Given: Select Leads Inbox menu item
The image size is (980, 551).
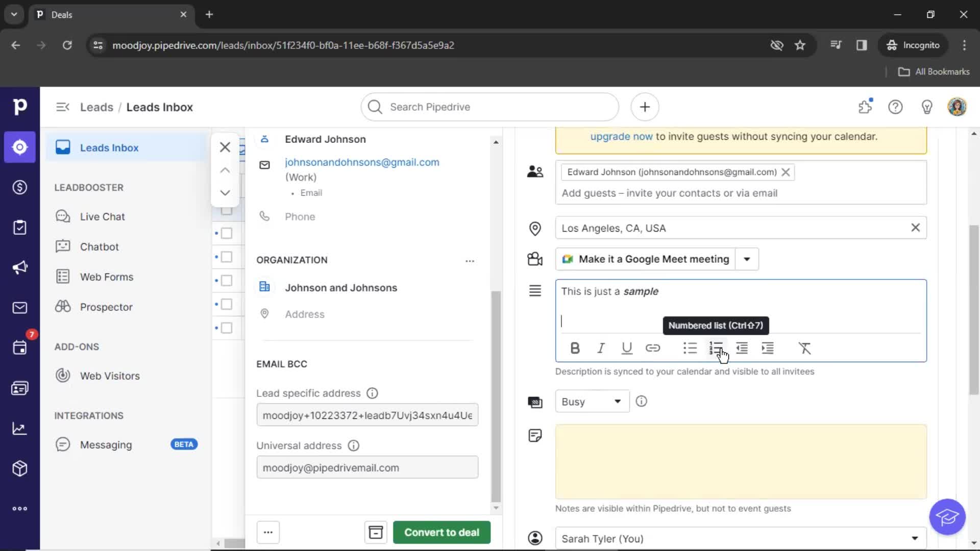Looking at the screenshot, I should pyautogui.click(x=109, y=147).
